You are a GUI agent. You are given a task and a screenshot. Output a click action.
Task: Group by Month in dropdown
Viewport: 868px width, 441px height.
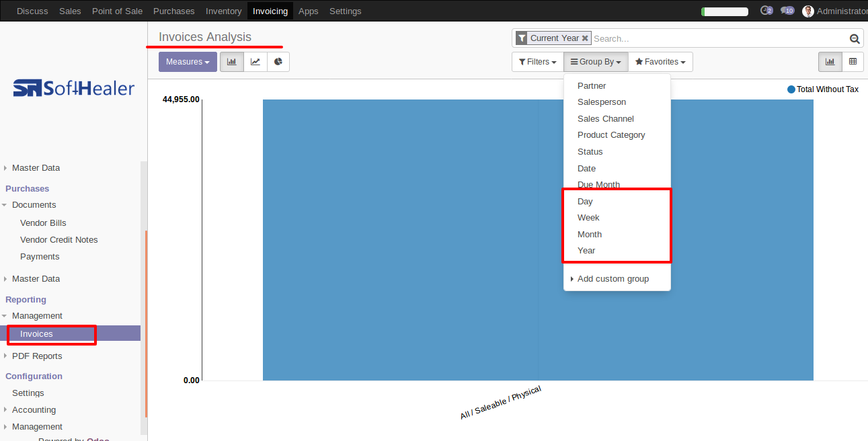(590, 234)
